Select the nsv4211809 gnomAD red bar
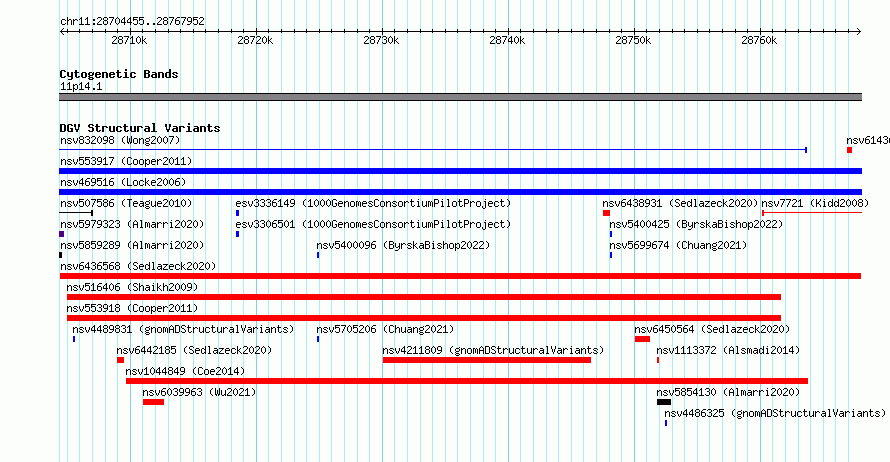Image resolution: width=890 pixels, height=462 pixels. click(486, 360)
